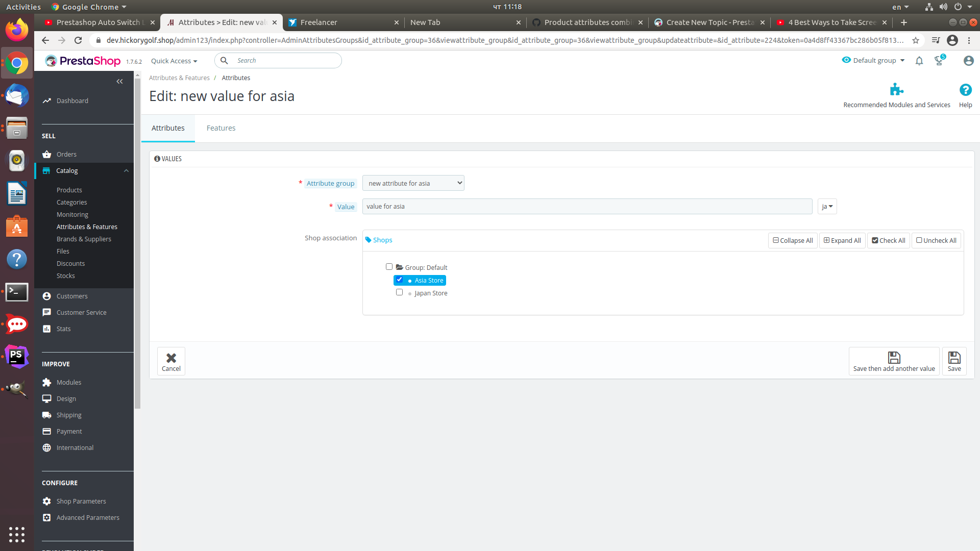Open the Quick Access dropdown
The image size is (980, 551).
(x=174, y=61)
